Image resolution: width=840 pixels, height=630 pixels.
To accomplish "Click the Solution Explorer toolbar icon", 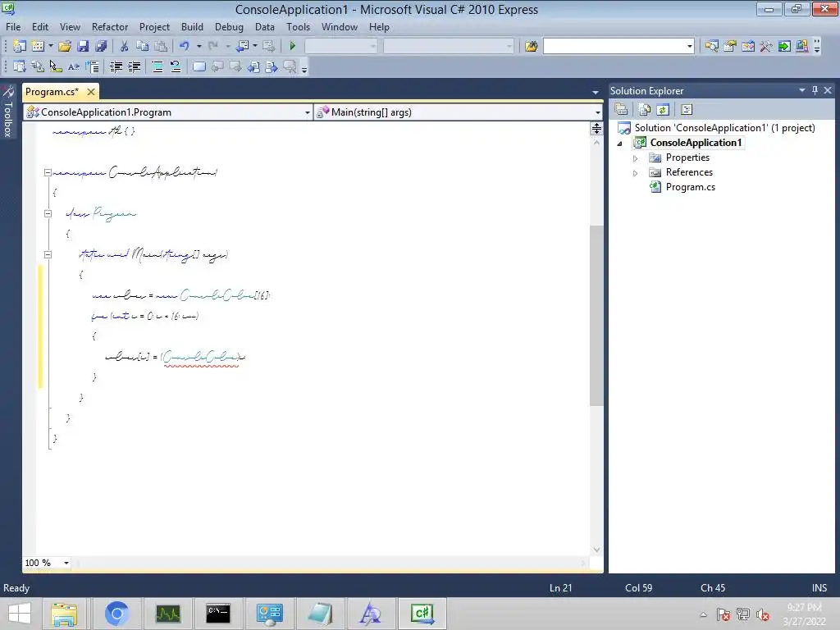I will pos(712,46).
